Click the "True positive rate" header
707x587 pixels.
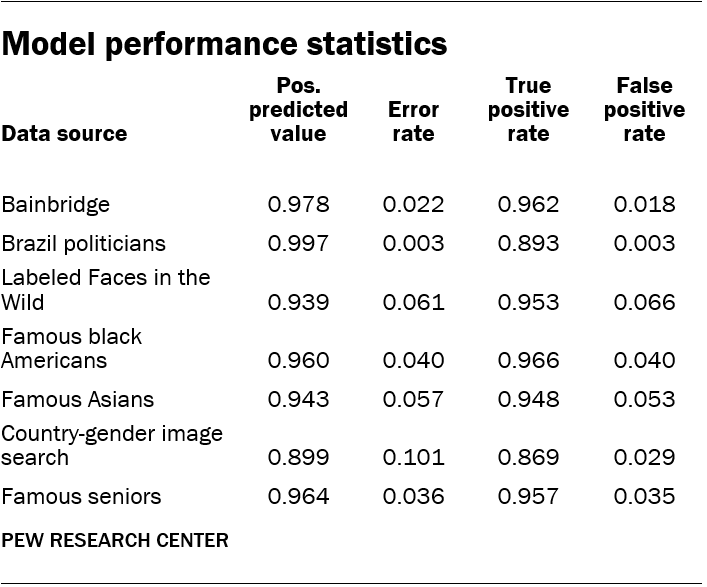[x=528, y=109]
